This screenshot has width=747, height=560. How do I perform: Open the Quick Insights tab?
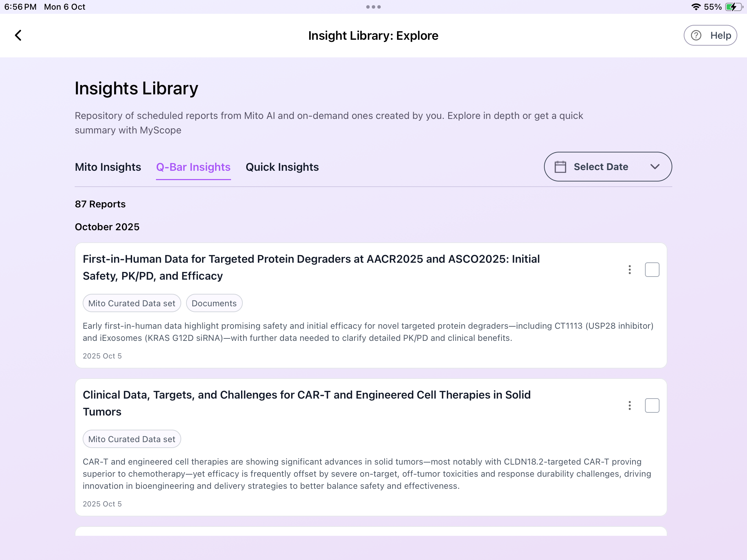282,167
